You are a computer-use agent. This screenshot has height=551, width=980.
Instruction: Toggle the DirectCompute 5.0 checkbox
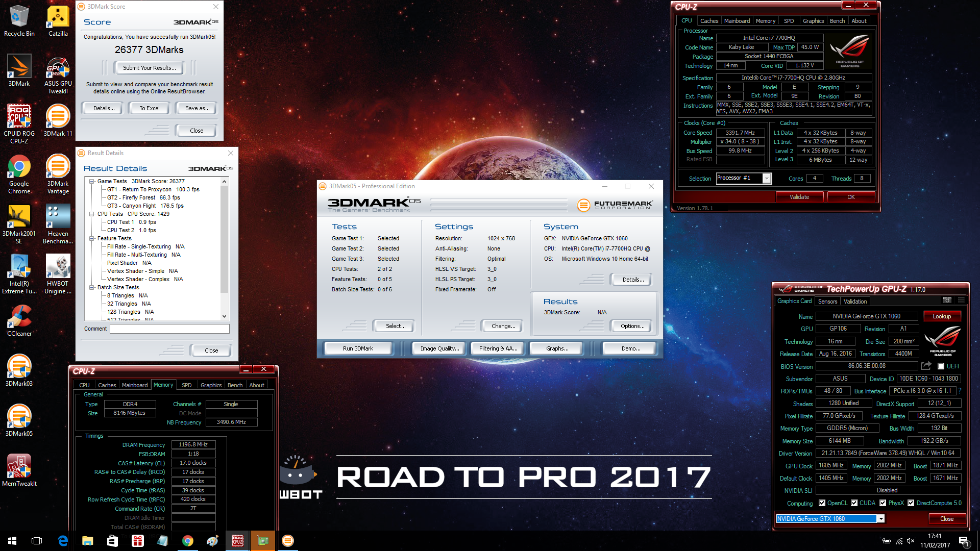[911, 503]
